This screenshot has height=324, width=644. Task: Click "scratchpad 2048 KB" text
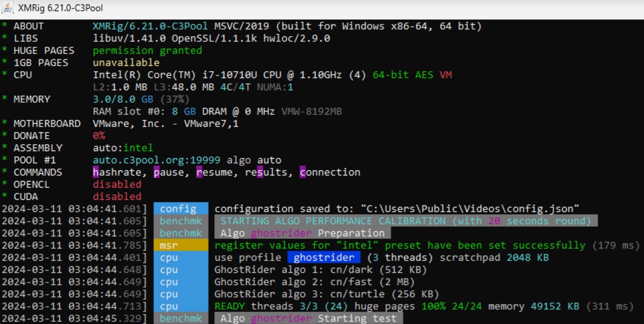click(x=494, y=258)
